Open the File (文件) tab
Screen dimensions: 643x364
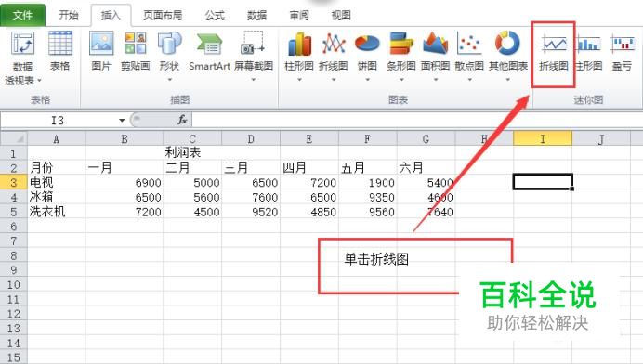22,15
